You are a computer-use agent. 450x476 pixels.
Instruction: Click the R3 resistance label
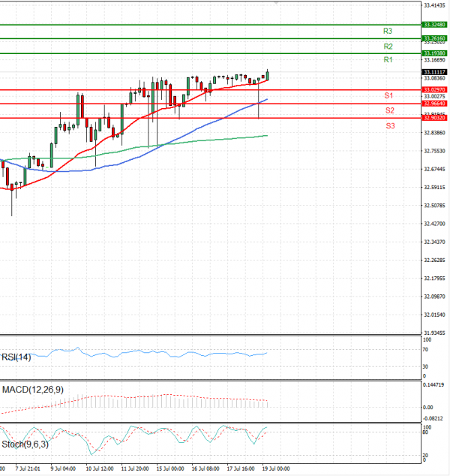pos(388,32)
